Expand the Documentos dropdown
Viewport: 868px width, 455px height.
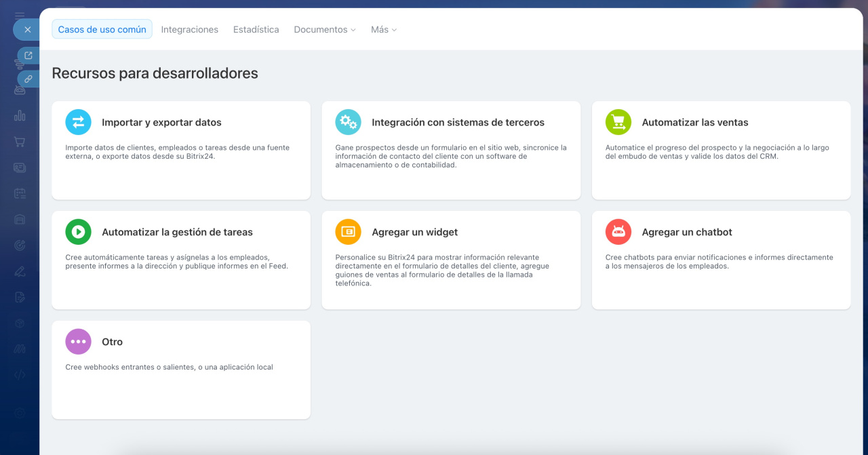point(325,30)
